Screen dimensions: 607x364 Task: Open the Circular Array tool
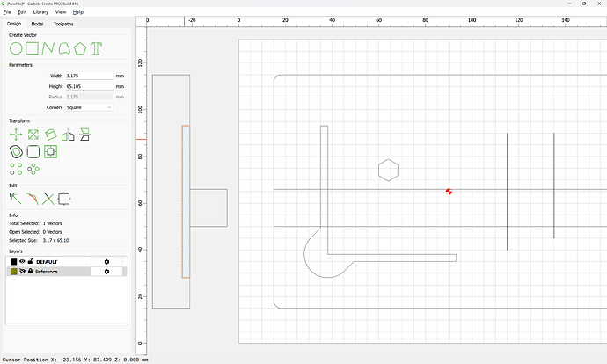pos(33,169)
